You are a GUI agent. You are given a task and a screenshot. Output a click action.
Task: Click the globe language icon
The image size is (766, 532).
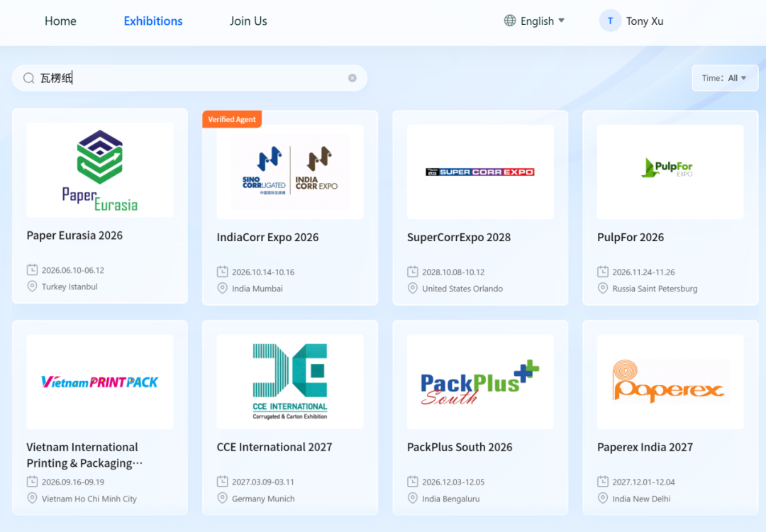(x=510, y=21)
